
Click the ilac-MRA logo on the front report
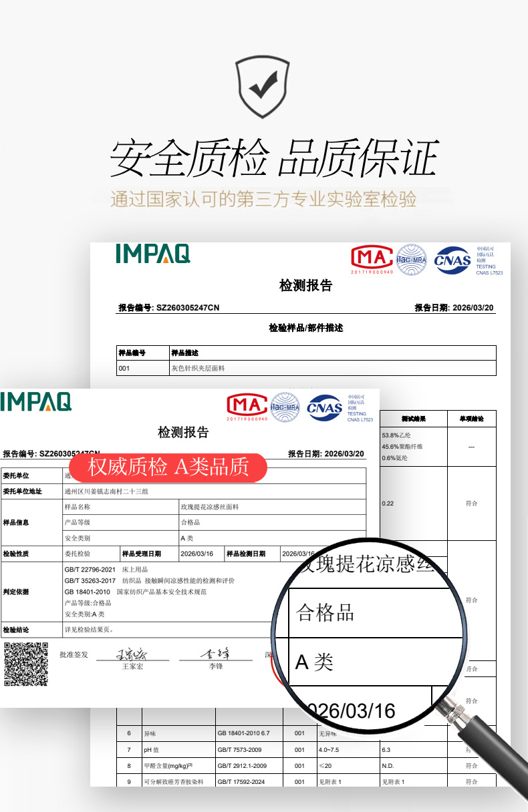pyautogui.click(x=285, y=407)
